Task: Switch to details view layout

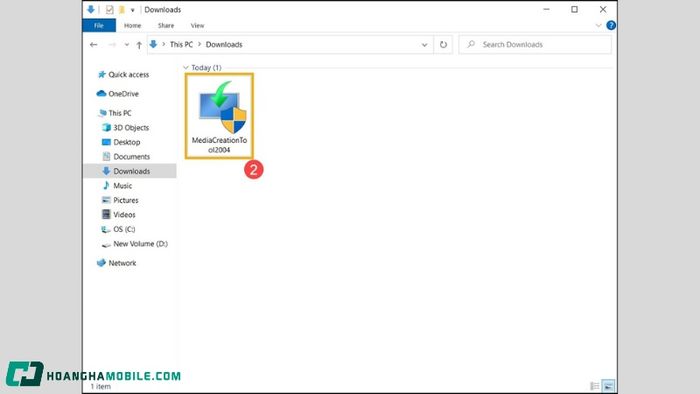Action: 595,386
